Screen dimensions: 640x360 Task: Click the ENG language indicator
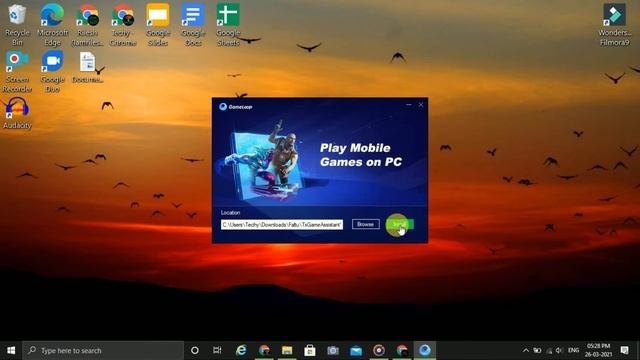coord(573,350)
